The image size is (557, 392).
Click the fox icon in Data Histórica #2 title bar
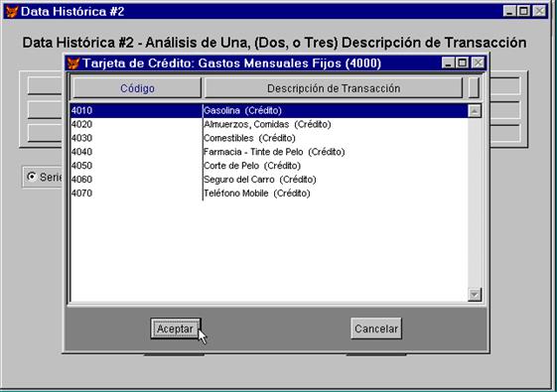point(12,12)
